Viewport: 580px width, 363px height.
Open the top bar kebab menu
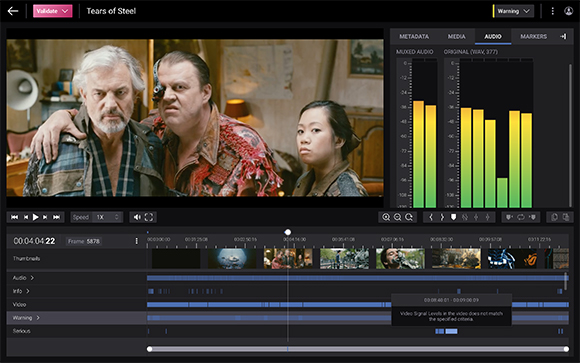coord(553,11)
